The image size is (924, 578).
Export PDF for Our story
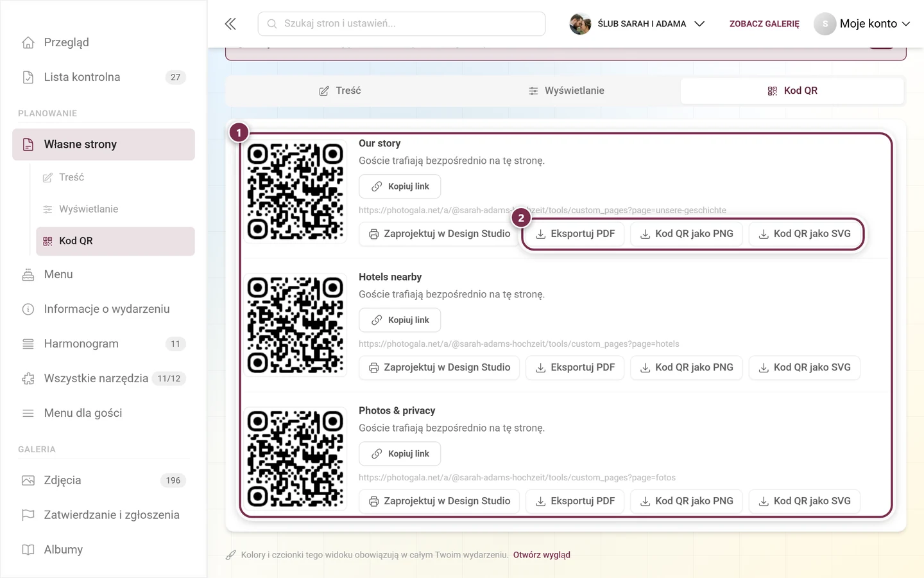point(575,234)
